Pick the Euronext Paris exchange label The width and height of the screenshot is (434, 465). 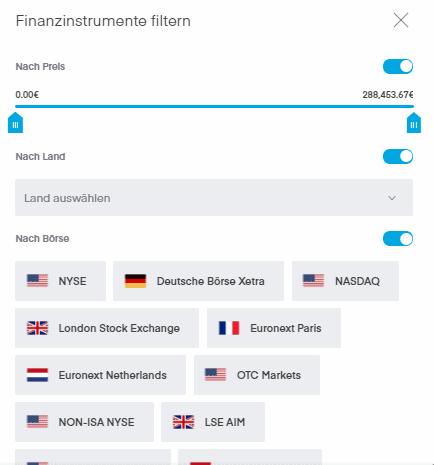pyautogui.click(x=286, y=328)
